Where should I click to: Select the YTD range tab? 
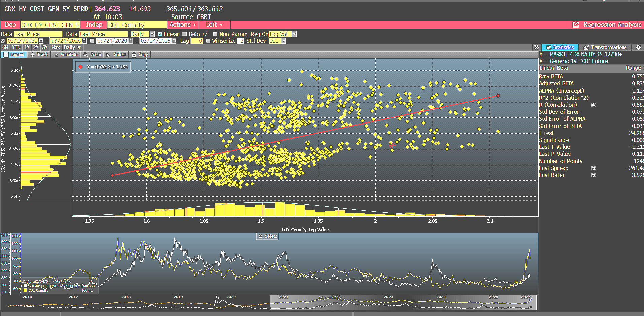(x=16, y=47)
